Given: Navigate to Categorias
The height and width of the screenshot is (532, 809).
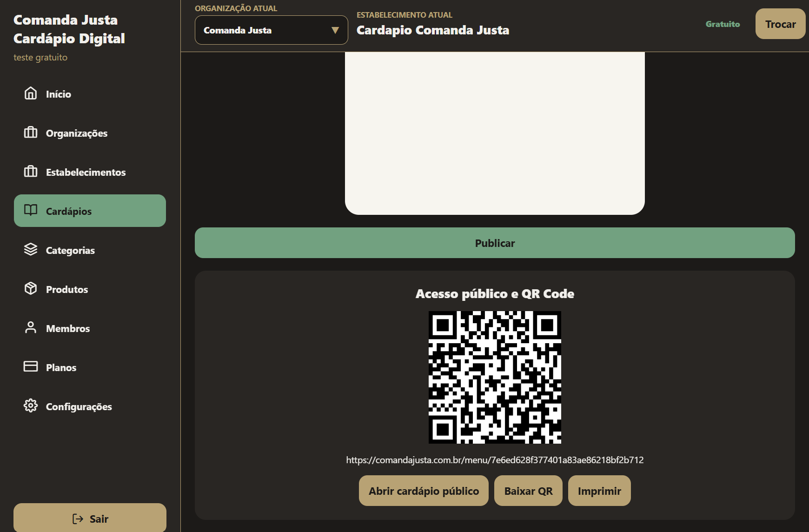Looking at the screenshot, I should pos(90,250).
